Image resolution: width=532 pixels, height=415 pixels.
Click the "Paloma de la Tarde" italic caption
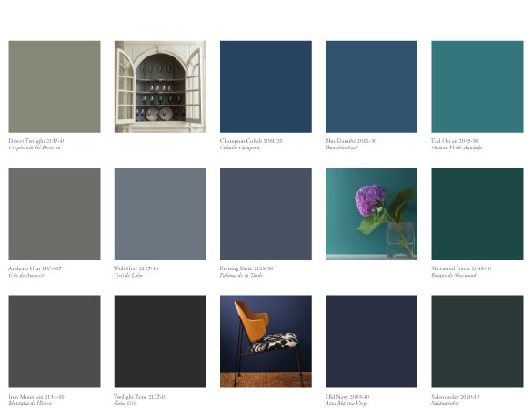(241, 275)
